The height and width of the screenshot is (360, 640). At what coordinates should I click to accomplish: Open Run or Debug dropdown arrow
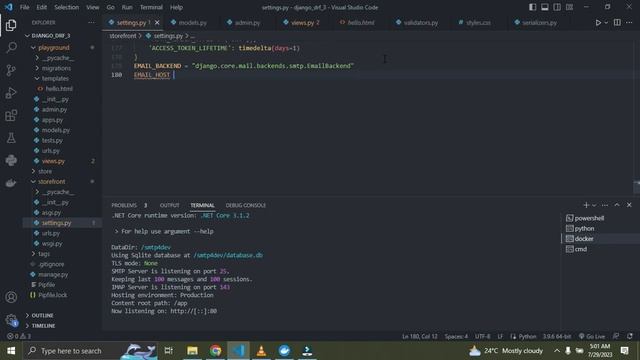606,22
